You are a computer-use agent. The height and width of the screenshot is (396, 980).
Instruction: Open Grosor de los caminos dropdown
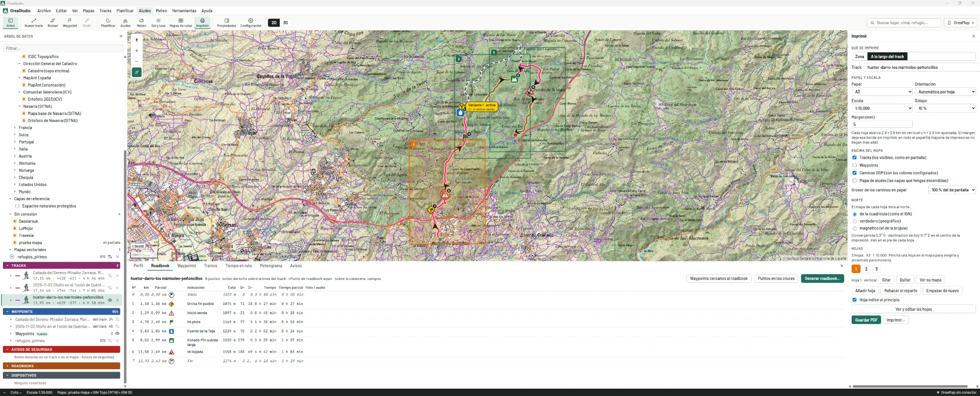click(x=952, y=190)
